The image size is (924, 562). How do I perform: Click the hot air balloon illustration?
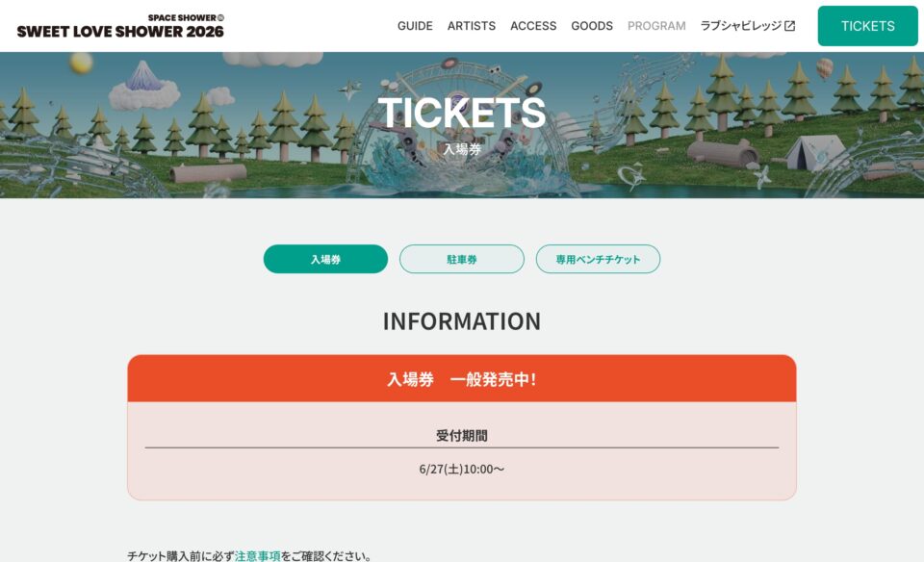(825, 69)
